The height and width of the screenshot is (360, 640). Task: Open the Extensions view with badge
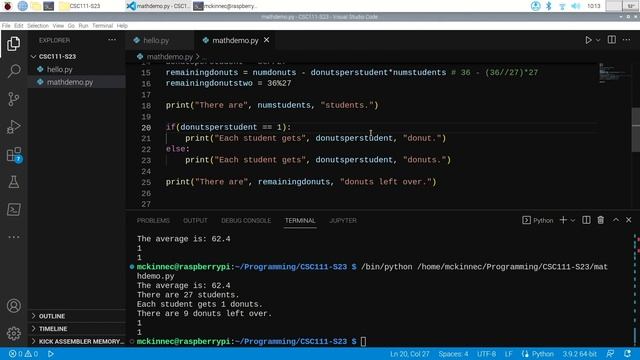click(13, 155)
